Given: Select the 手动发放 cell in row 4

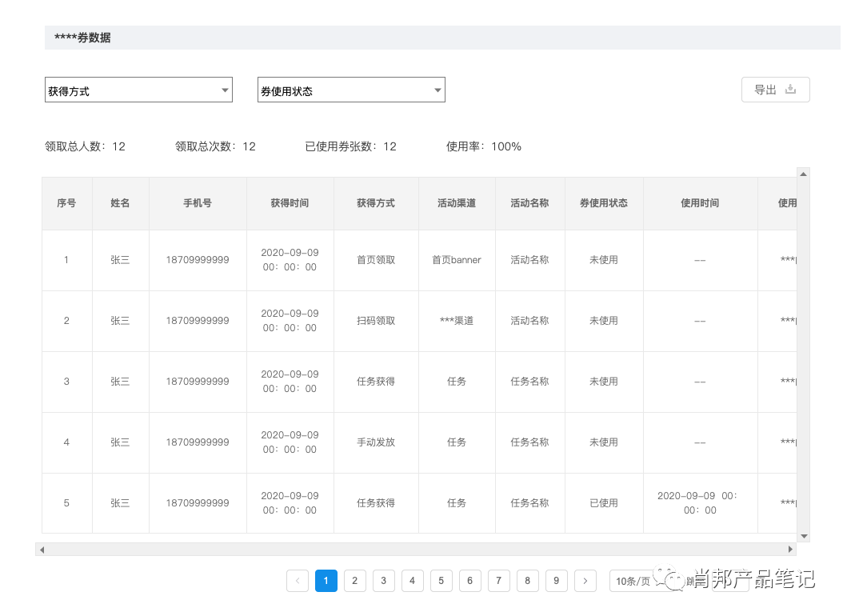Looking at the screenshot, I should pos(376,442).
